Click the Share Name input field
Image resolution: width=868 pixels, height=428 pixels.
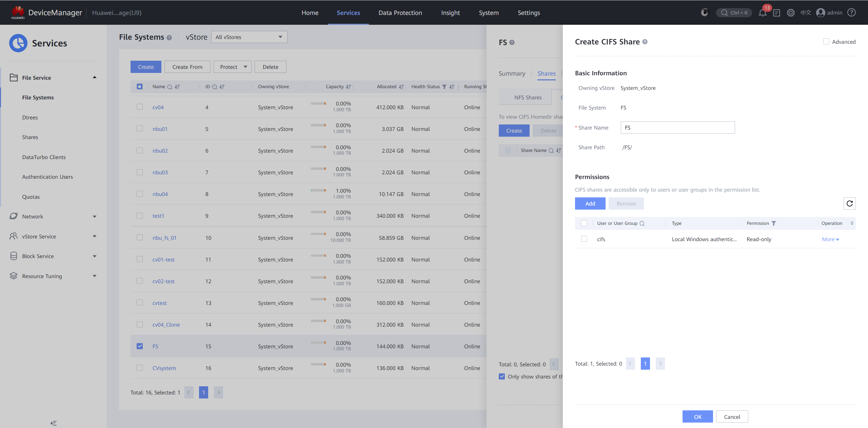[x=677, y=128]
